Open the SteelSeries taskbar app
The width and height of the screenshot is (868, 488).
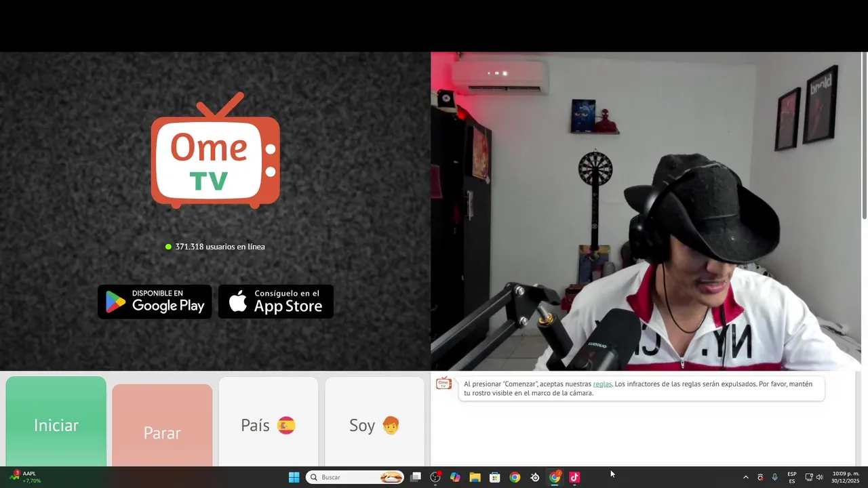click(x=535, y=477)
